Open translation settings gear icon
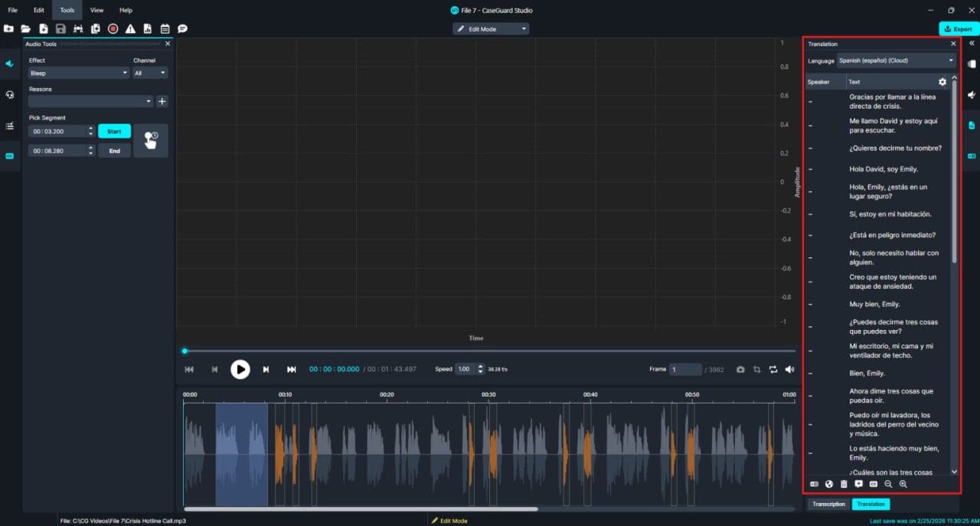The image size is (980, 526). 942,82
